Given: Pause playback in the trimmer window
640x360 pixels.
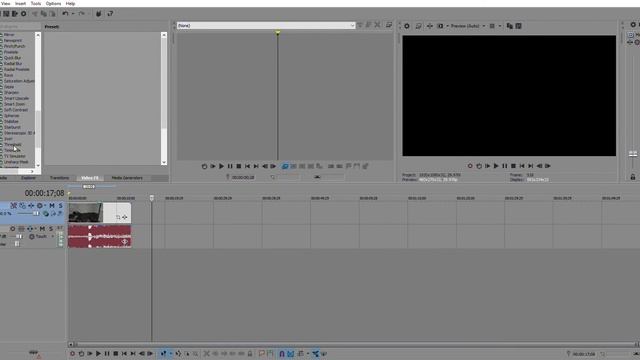Looking at the screenshot, I should [230, 166].
